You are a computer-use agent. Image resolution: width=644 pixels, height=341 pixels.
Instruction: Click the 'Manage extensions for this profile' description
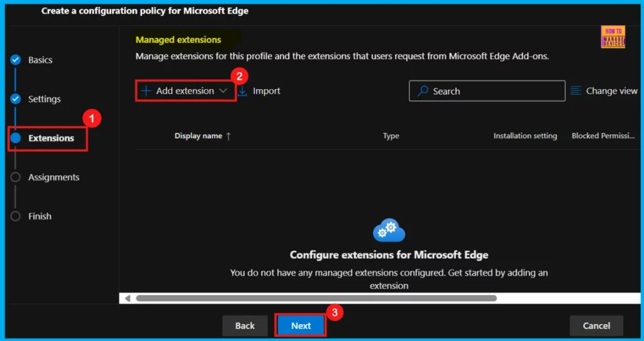tap(342, 57)
